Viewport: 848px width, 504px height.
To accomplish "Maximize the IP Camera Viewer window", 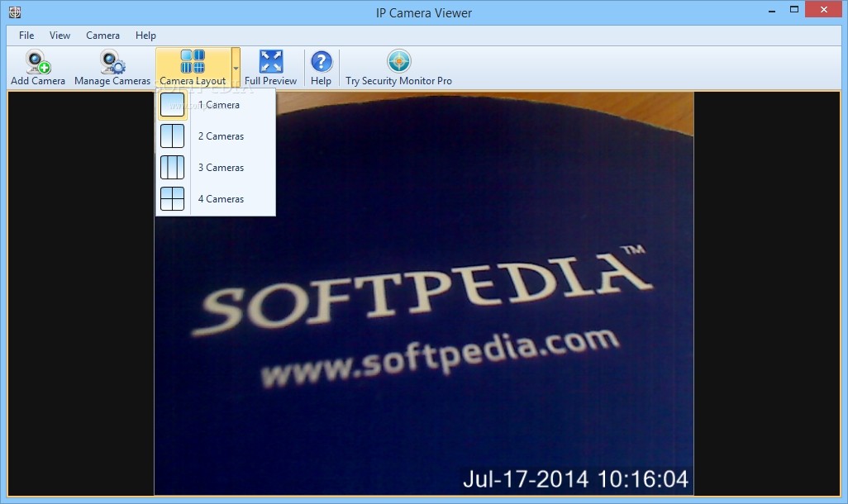I will 794,10.
